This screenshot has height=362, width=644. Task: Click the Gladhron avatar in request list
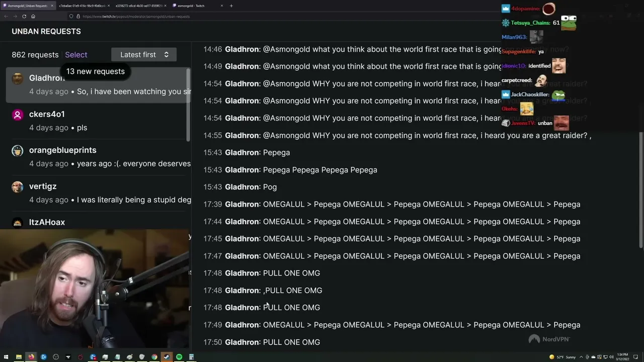click(x=18, y=78)
